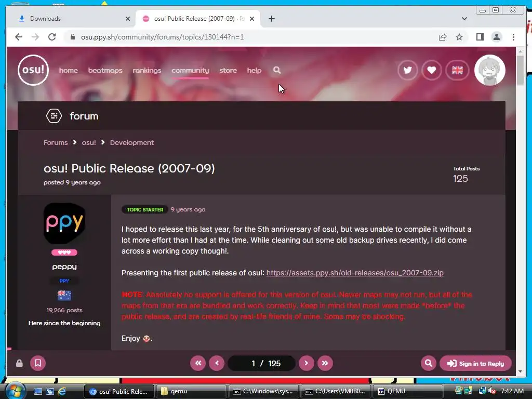Screen dimensions: 532x399
Task: Open the beatmaps menu item
Action: point(105,70)
